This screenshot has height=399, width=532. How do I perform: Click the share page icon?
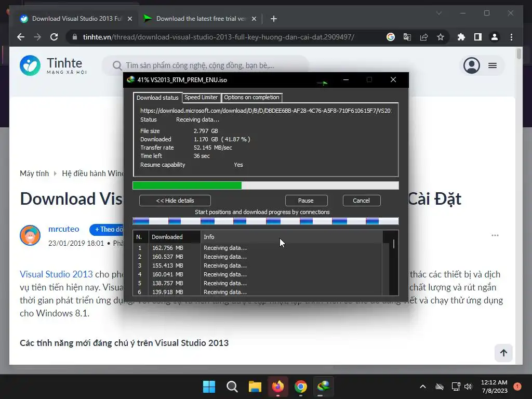424,37
